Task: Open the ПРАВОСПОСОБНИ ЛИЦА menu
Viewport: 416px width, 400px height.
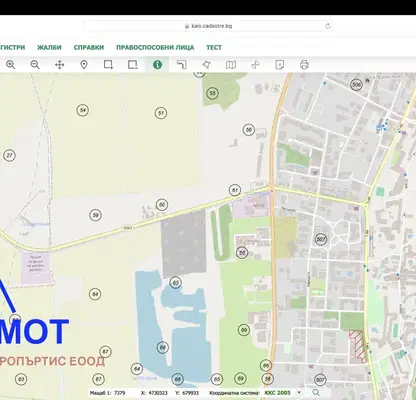Action: [155, 47]
